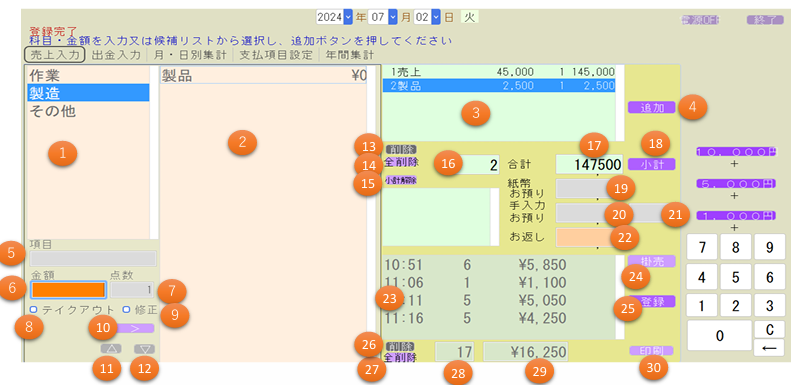Image resolution: width=805 pixels, height=385 pixels.
Task: Click the 登録 button
Action: click(652, 301)
